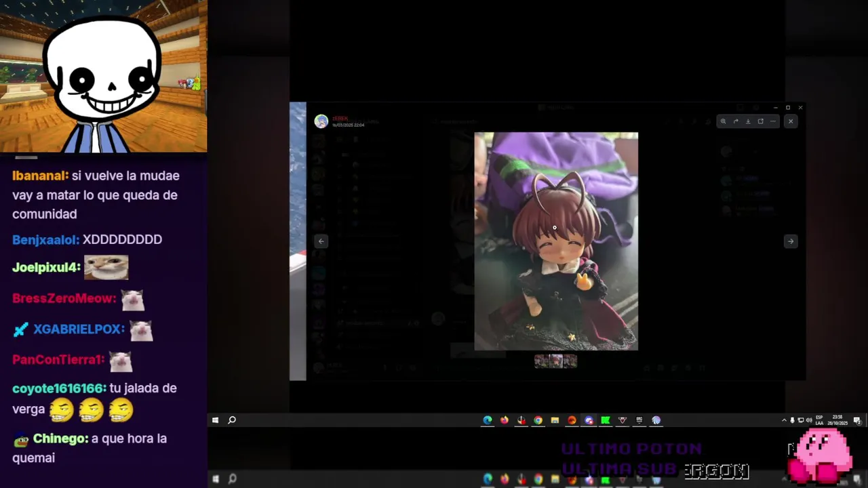Select the middle thumbnail below the image

(555, 361)
